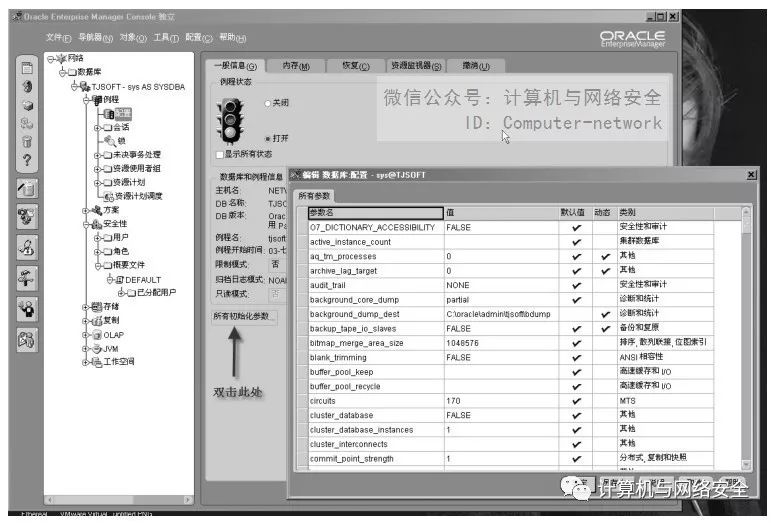
Task: Close the 编辑 数据库:配置 dialog
Action: coord(751,175)
